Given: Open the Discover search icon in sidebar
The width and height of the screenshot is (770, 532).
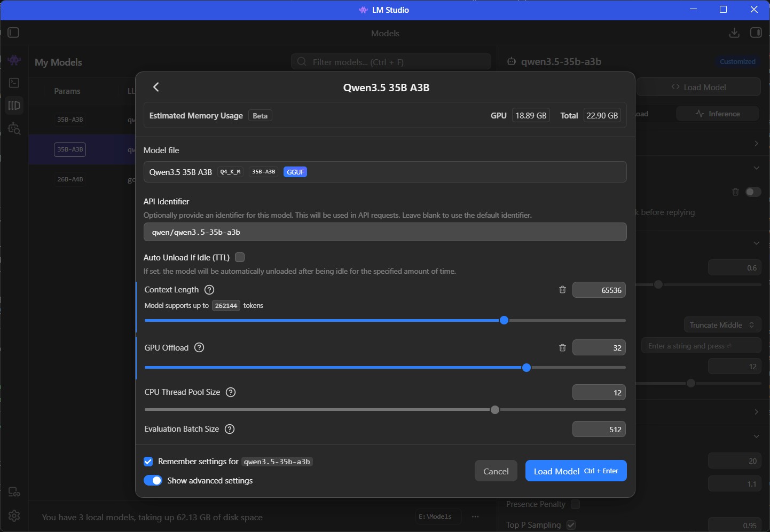Looking at the screenshot, I should (x=14, y=129).
